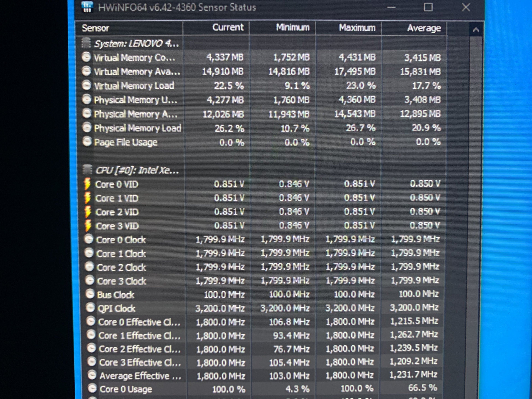This screenshot has width=532, height=399.
Task: Click the lightning icon beside Core 0 VID
Action: [x=87, y=184]
